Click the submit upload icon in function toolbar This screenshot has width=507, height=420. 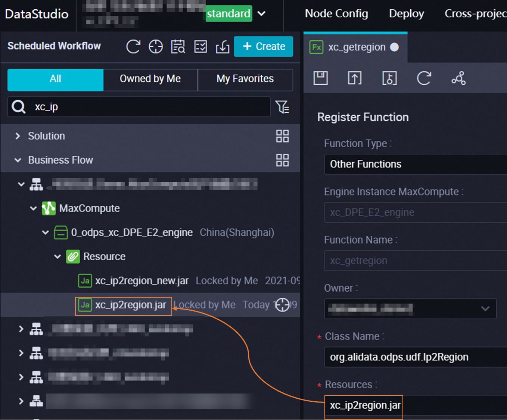pos(355,78)
